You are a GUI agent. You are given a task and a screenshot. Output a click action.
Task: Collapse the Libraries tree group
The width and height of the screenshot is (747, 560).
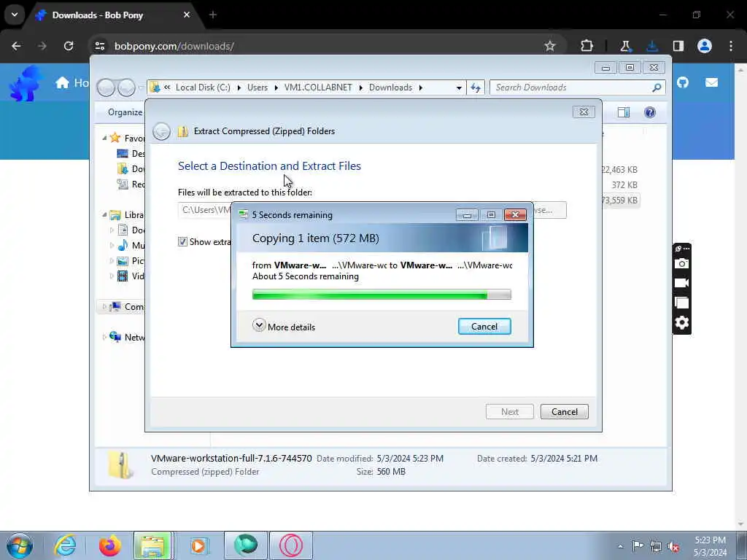click(x=104, y=215)
